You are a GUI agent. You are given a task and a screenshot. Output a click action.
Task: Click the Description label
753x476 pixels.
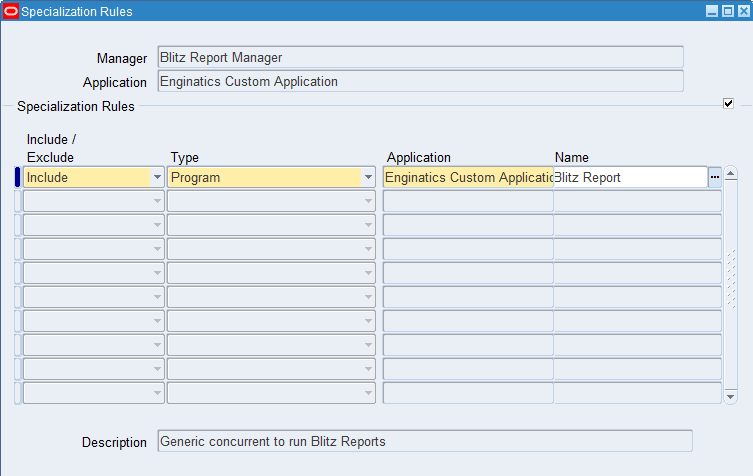114,442
